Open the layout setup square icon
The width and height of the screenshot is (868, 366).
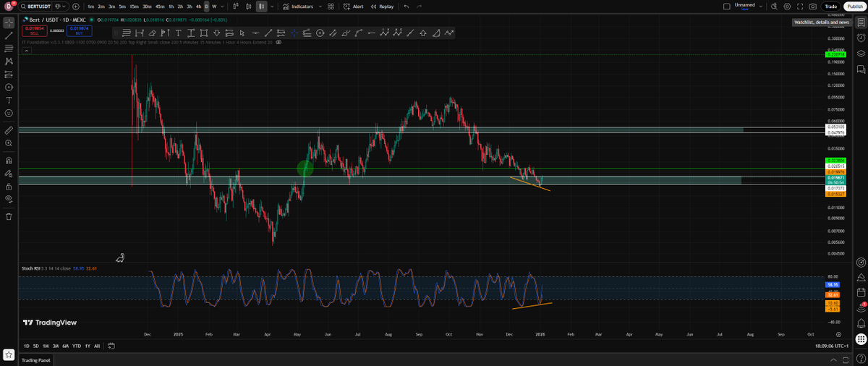pos(726,7)
